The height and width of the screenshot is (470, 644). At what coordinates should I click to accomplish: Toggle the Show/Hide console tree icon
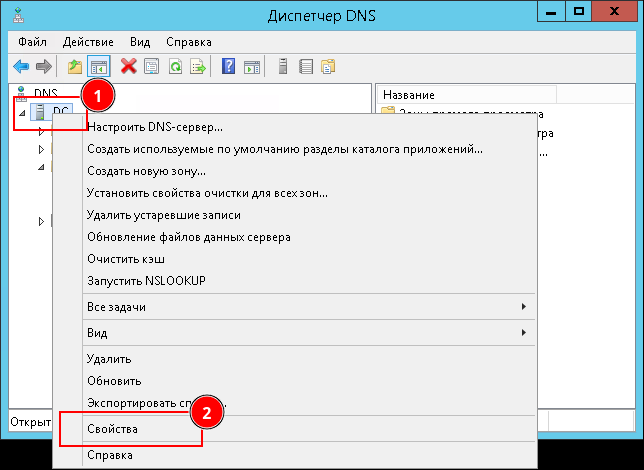click(x=98, y=67)
